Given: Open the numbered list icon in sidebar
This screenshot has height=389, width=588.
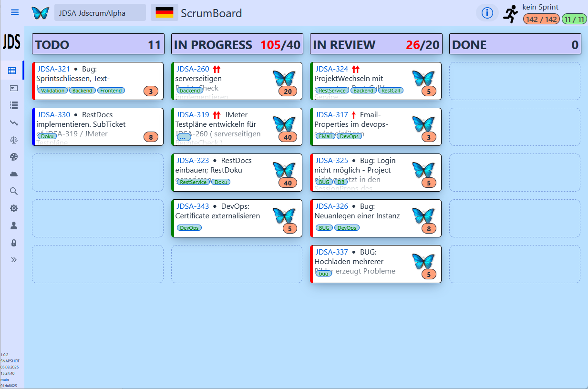Looking at the screenshot, I should [x=13, y=105].
